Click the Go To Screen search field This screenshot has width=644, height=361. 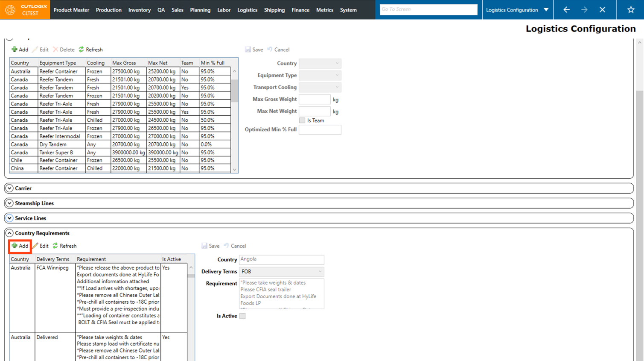[x=428, y=9]
